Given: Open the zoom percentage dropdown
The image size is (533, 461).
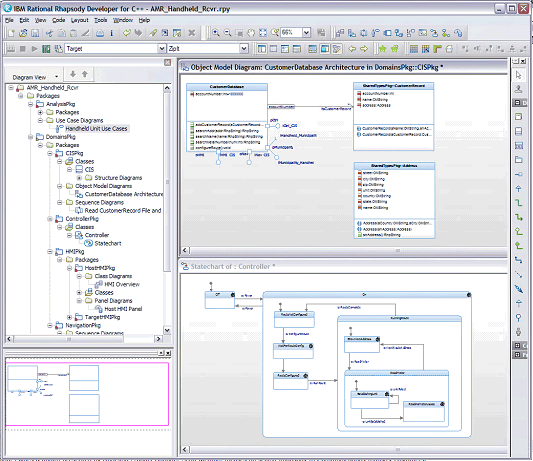Looking at the screenshot, I should [306, 33].
